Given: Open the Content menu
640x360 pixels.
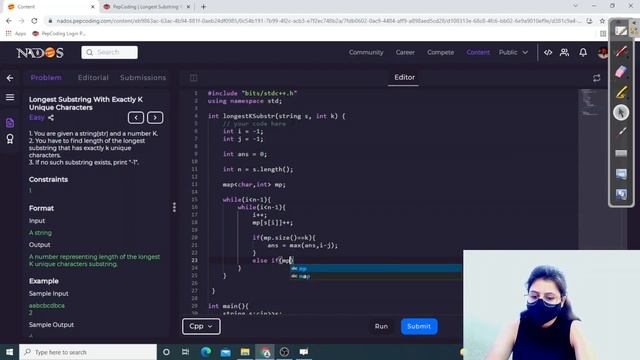Looking at the screenshot, I should 478,52.
